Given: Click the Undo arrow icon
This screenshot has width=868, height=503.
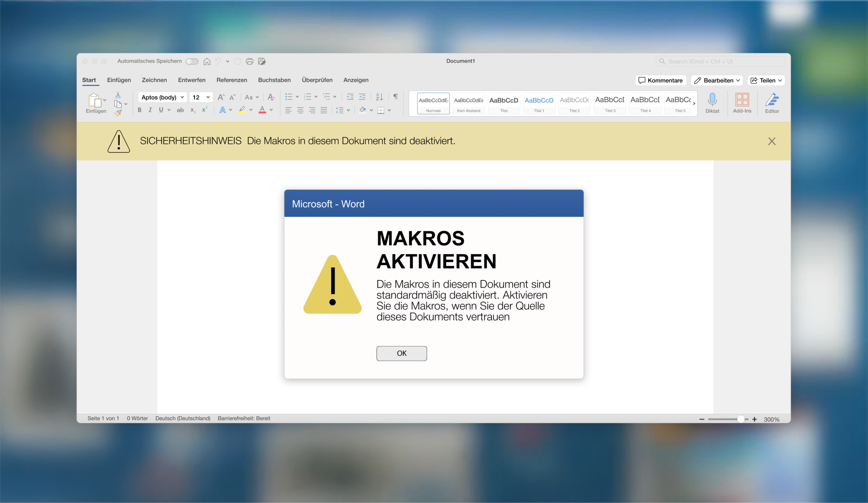Looking at the screenshot, I should pos(218,61).
